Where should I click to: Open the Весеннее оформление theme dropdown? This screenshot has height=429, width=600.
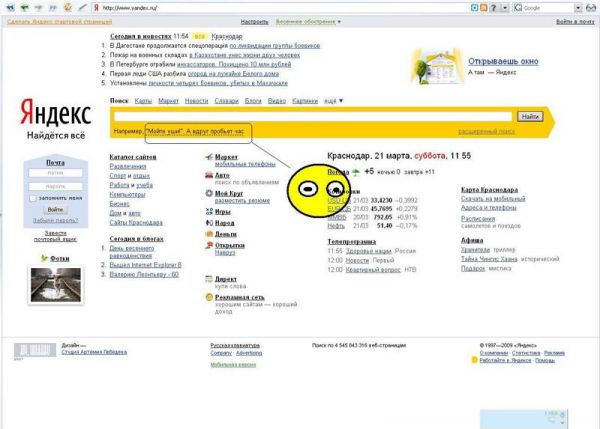tap(308, 22)
